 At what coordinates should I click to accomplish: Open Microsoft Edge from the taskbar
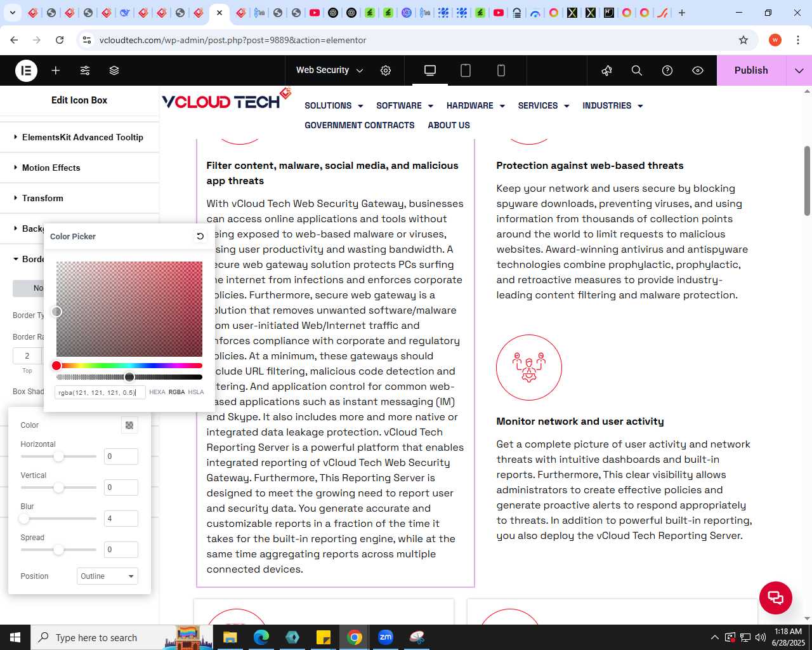pos(261,637)
